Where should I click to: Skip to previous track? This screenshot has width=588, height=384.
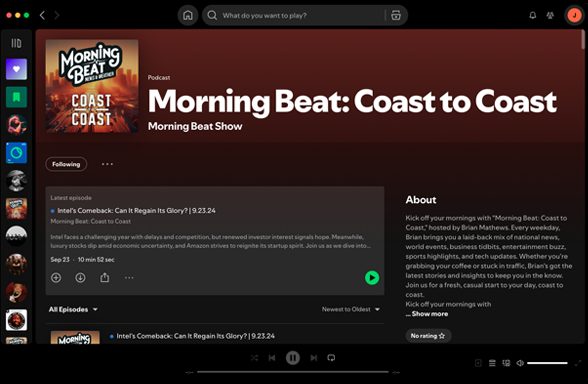point(272,358)
